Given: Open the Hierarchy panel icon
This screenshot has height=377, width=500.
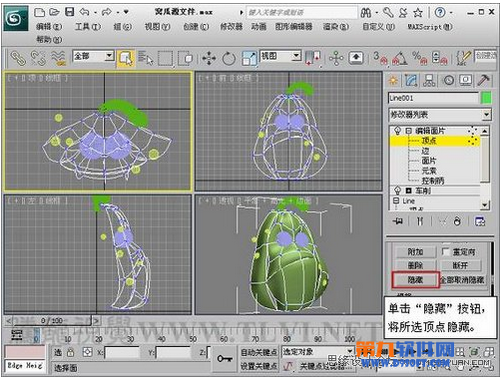Looking at the screenshot, I should point(429,80).
